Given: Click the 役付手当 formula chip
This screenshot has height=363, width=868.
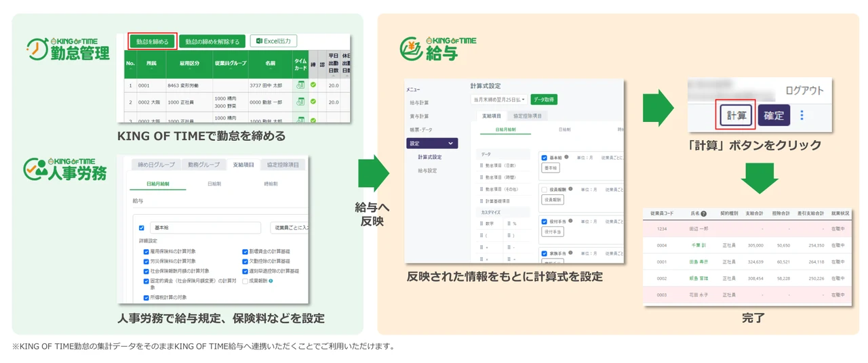Looking at the screenshot, I should (x=553, y=232).
